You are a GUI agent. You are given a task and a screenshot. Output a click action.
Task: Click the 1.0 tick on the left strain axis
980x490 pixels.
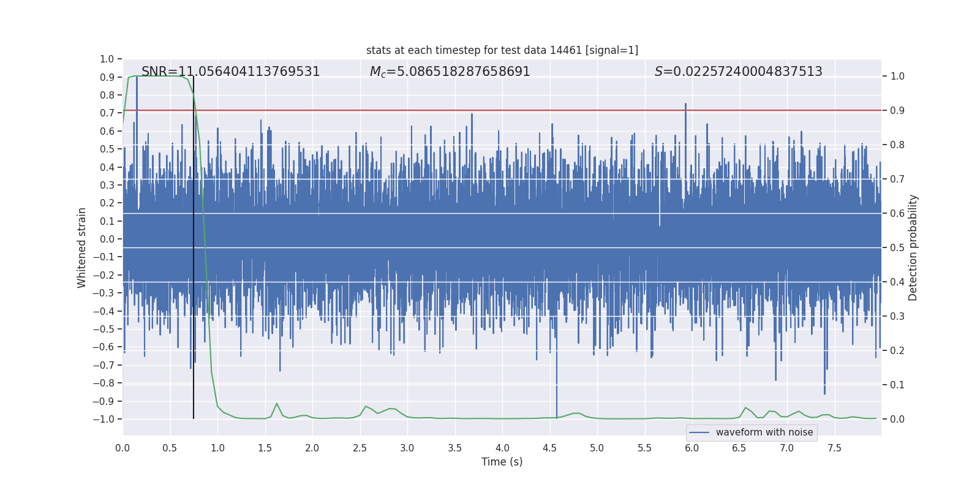[x=107, y=59]
